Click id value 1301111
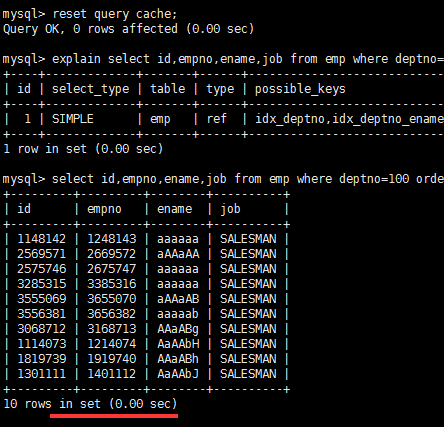 tap(42, 374)
